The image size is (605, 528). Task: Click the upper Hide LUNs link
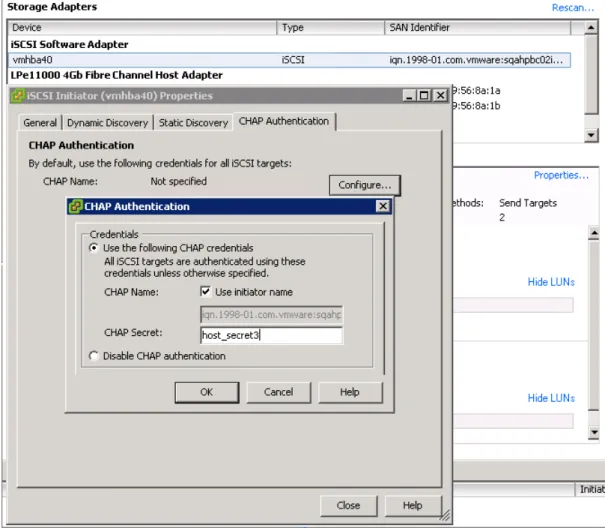pos(551,282)
